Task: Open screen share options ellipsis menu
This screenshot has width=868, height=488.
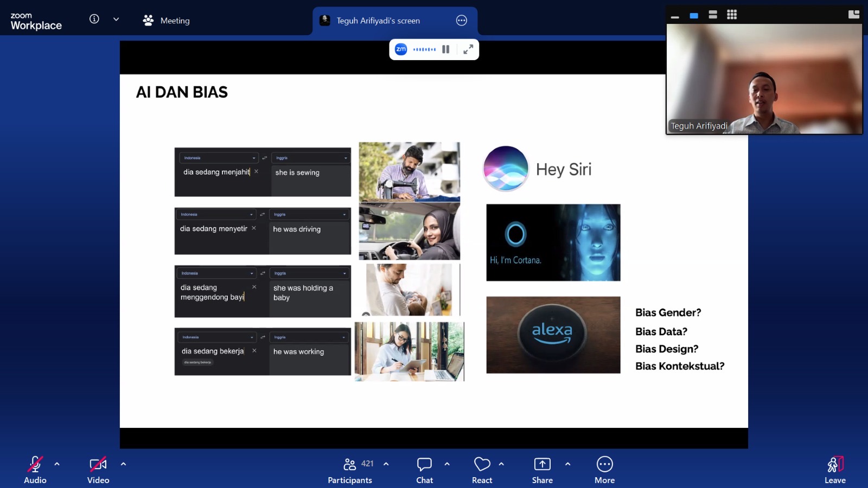Action: [x=462, y=21]
